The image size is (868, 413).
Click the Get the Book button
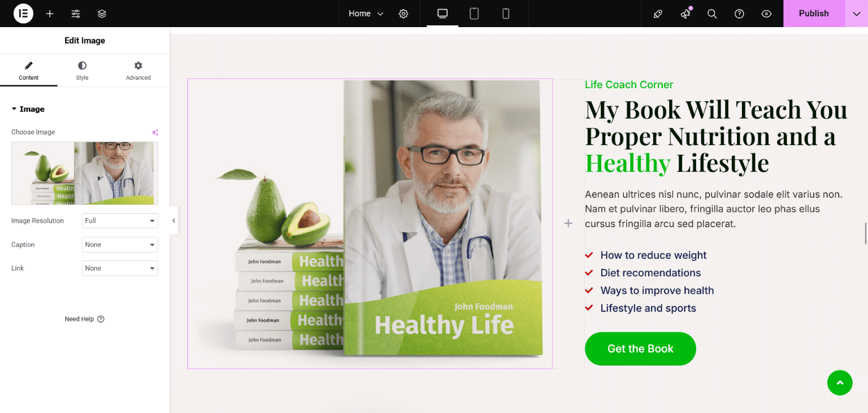click(x=640, y=349)
